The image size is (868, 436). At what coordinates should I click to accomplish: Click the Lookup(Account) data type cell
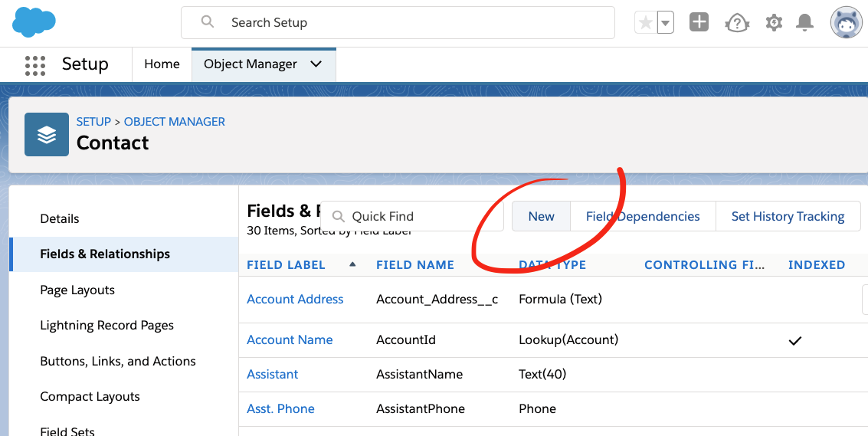click(568, 339)
